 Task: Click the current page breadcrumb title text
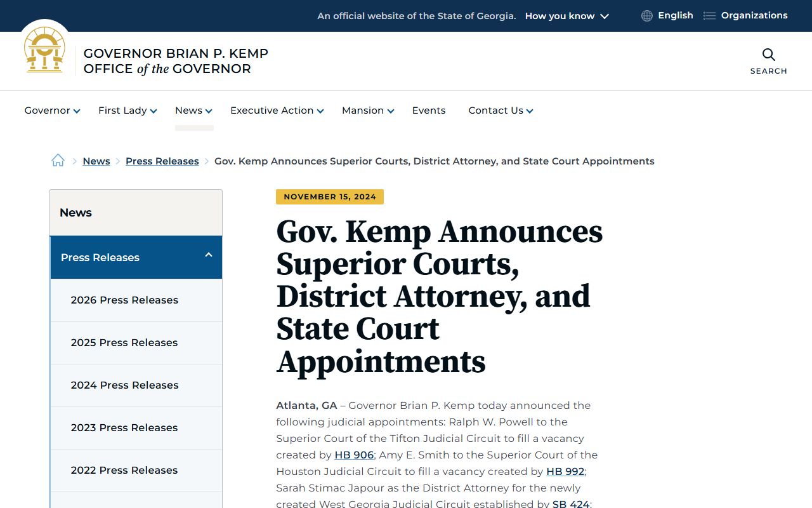coord(435,161)
